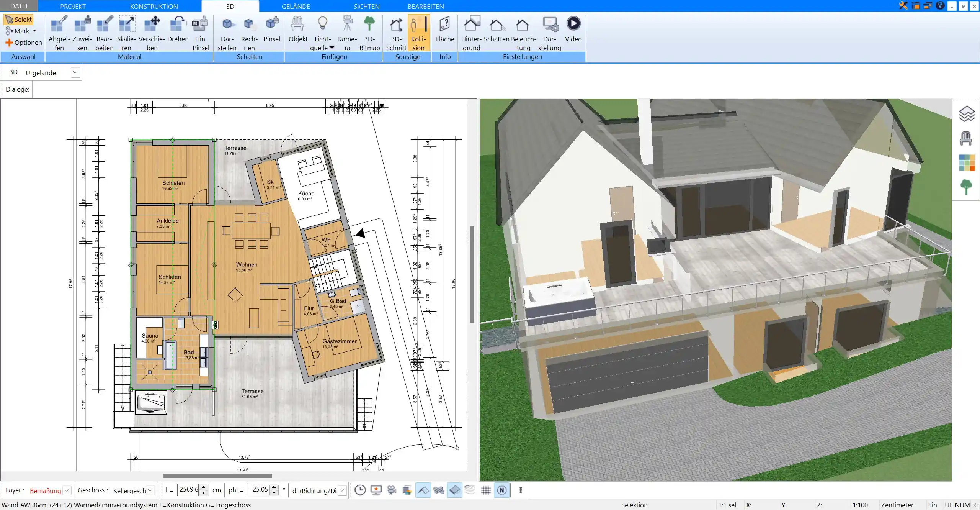Open Darstellung settings
Screen dimensions: 980x510
click(x=549, y=33)
